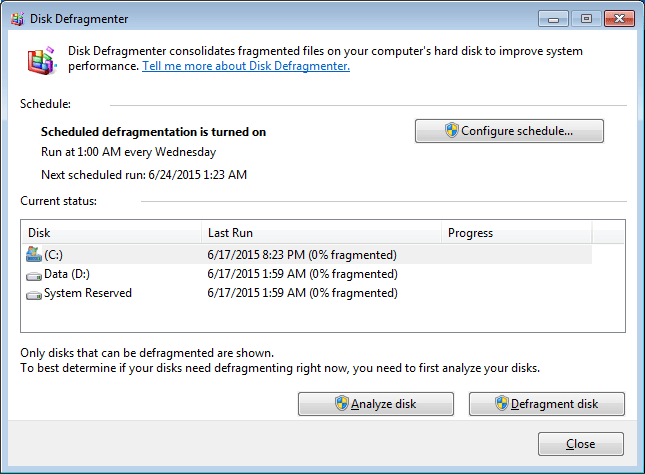The height and width of the screenshot is (474, 645).
Task: Click the System Reserved drive icon
Action: coord(34,294)
